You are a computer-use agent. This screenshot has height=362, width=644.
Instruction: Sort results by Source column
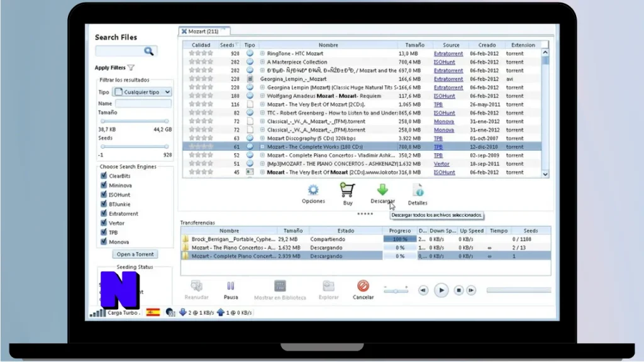[x=451, y=45]
